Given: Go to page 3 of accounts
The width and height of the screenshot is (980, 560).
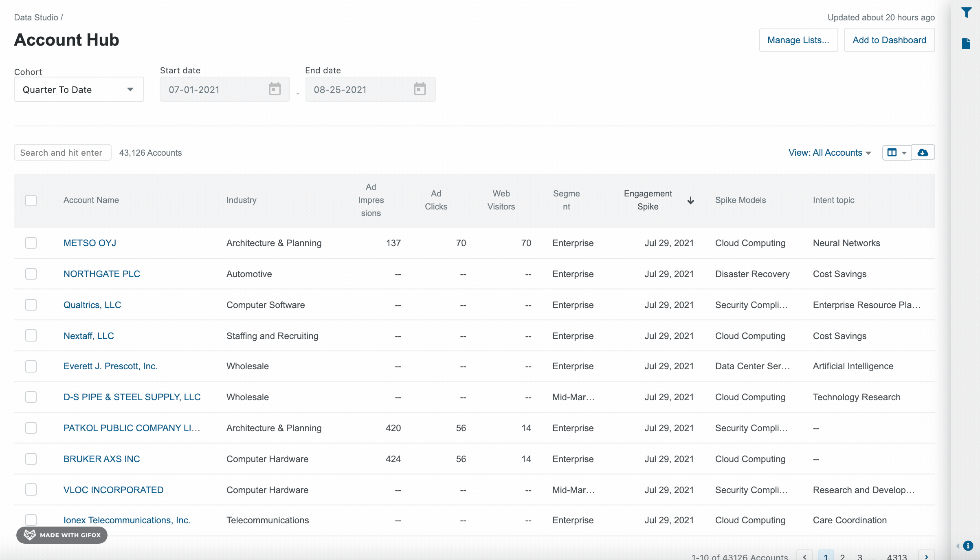Looking at the screenshot, I should pyautogui.click(x=859, y=557).
